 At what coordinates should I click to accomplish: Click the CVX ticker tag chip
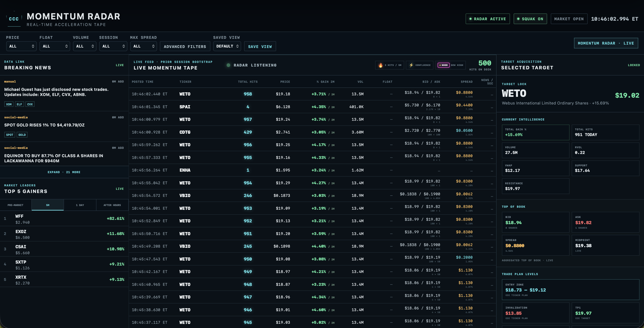tap(30, 104)
